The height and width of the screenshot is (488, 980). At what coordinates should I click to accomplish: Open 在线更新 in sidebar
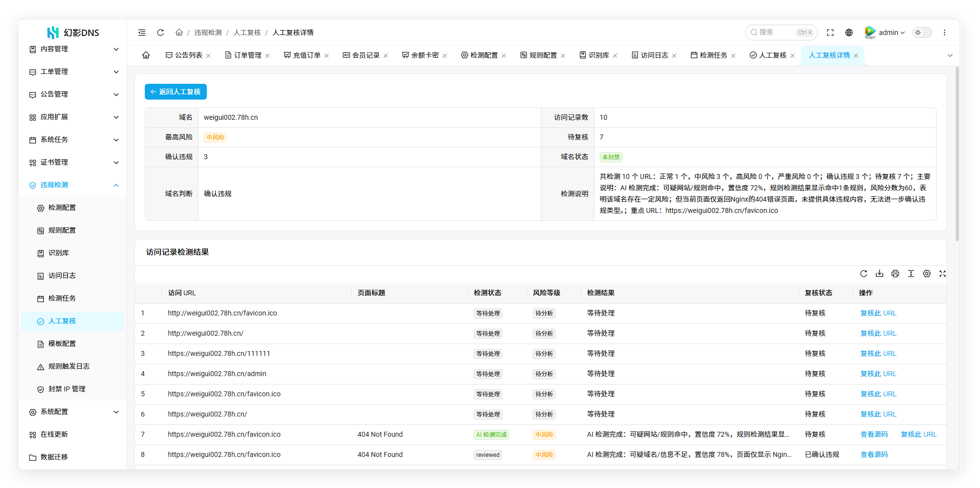73,434
